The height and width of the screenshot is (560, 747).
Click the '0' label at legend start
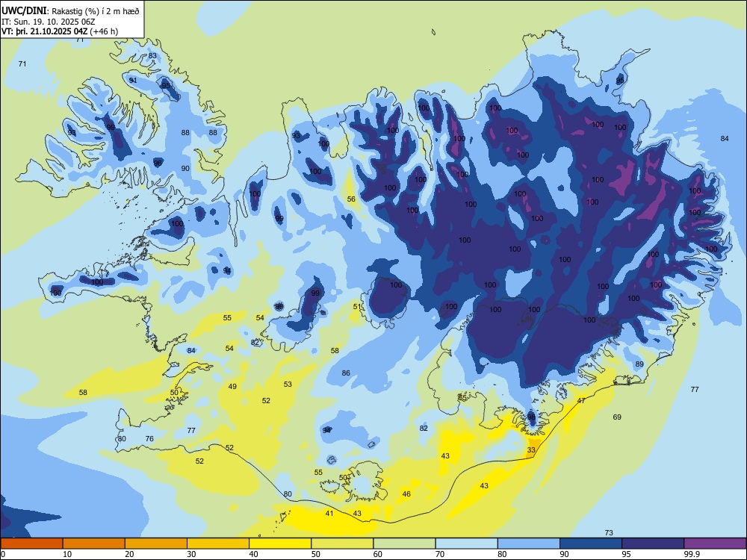tap(3, 554)
